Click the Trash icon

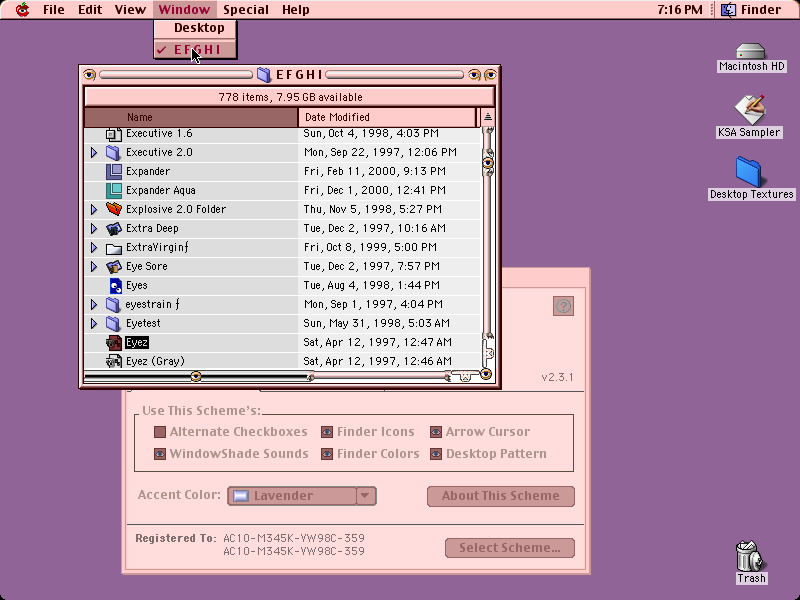[x=749, y=556]
